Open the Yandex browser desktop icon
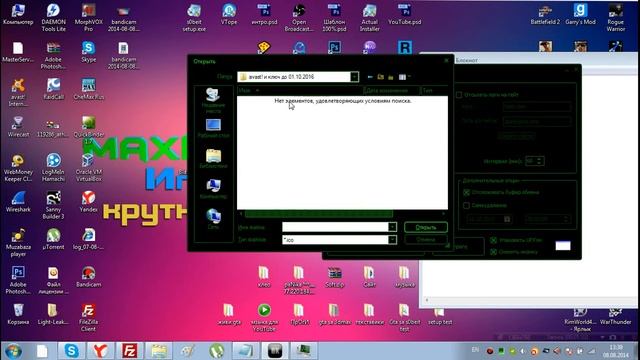 click(88, 202)
